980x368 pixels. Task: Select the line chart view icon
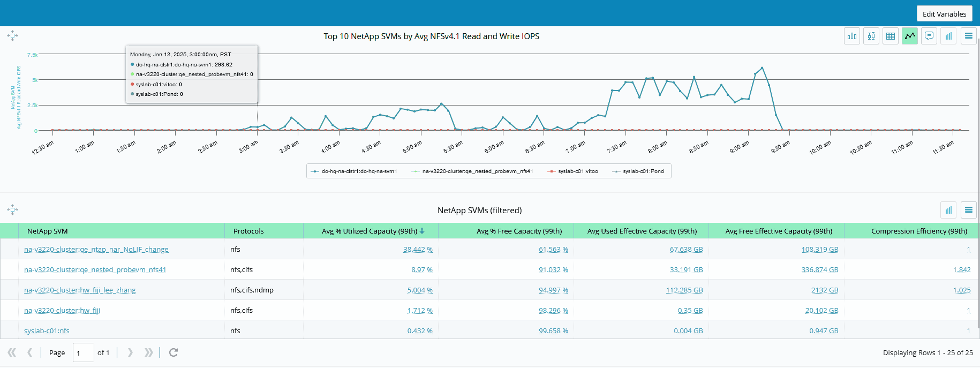(x=910, y=36)
